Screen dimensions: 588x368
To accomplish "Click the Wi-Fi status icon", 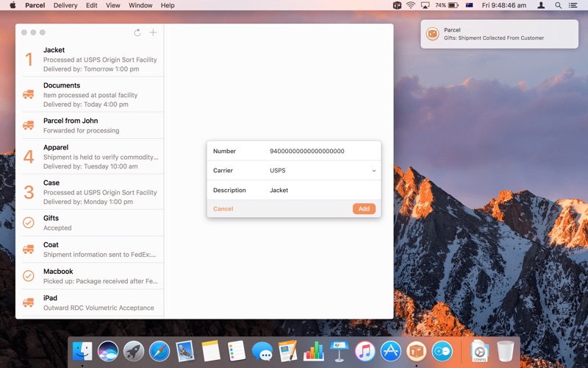I will (411, 5).
